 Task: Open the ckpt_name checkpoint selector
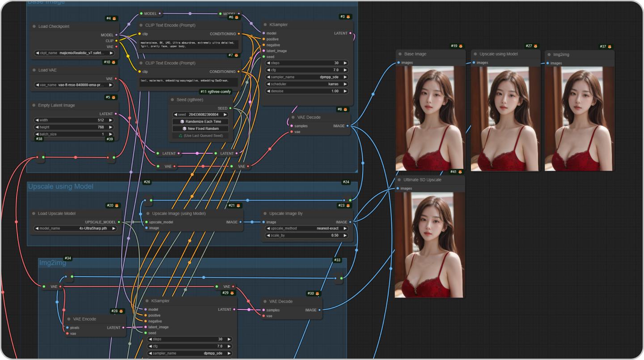tap(74, 53)
